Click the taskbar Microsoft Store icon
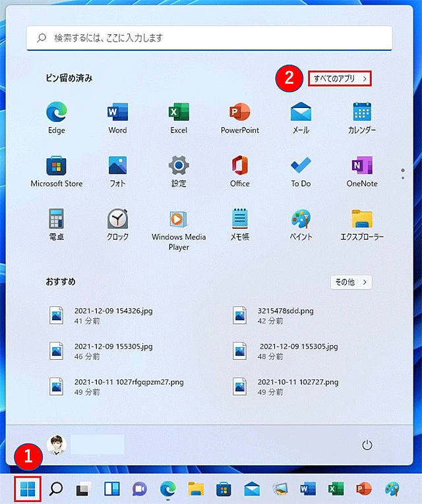422x504 pixels. coord(224,490)
